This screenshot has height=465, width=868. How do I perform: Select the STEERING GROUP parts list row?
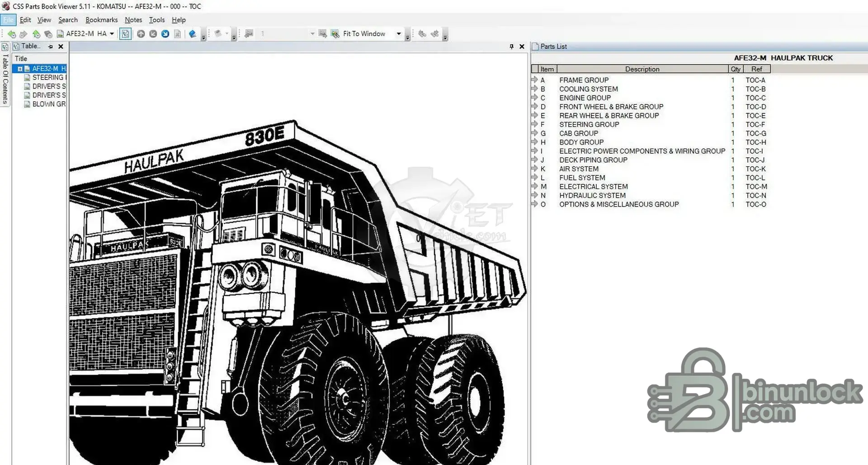[651, 124]
